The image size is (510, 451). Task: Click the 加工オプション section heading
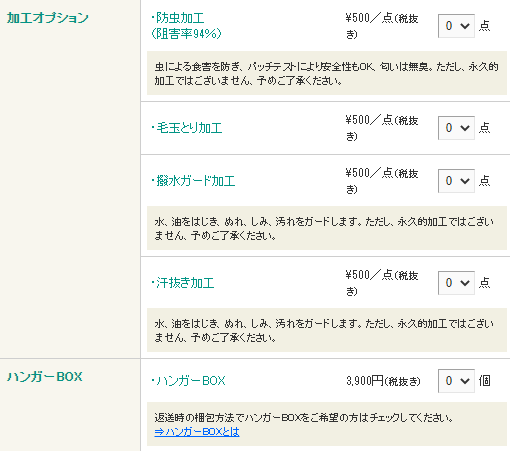(x=48, y=18)
